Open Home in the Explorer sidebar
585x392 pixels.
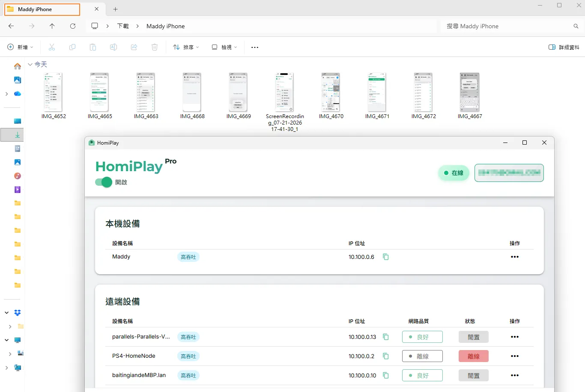pyautogui.click(x=18, y=66)
